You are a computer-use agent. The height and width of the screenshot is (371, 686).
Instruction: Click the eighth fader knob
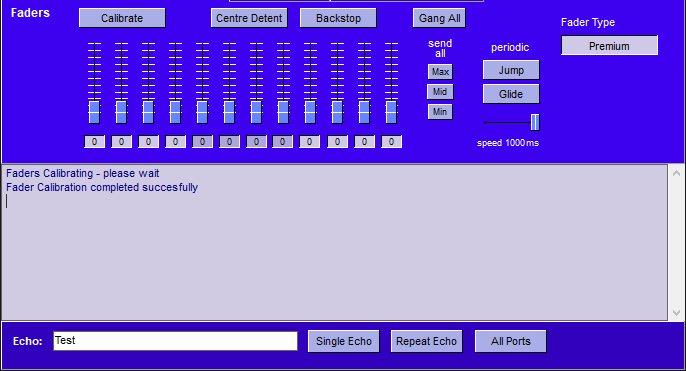pos(284,112)
